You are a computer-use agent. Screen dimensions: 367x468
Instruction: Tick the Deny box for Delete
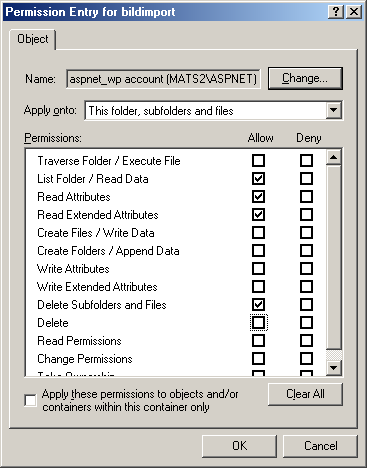point(306,322)
